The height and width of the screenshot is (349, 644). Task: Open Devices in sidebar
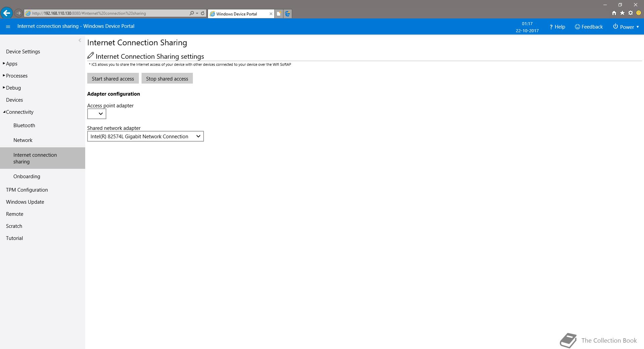(x=14, y=100)
